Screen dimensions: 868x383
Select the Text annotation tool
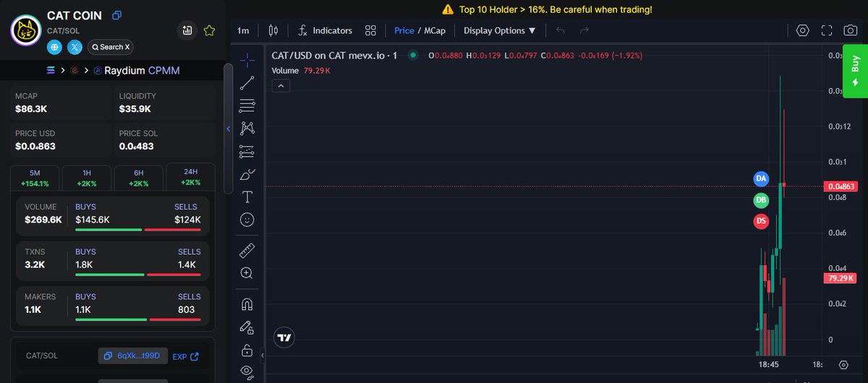click(247, 197)
